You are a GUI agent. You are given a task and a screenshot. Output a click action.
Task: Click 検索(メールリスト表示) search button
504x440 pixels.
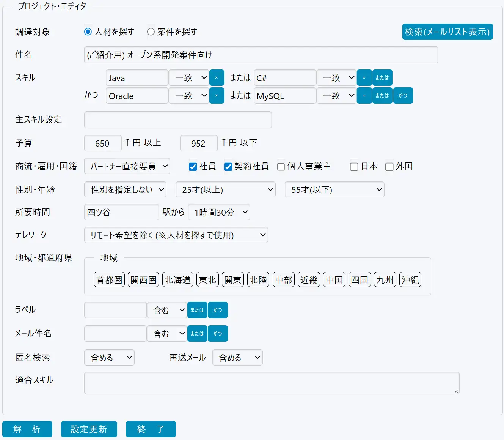tap(447, 32)
